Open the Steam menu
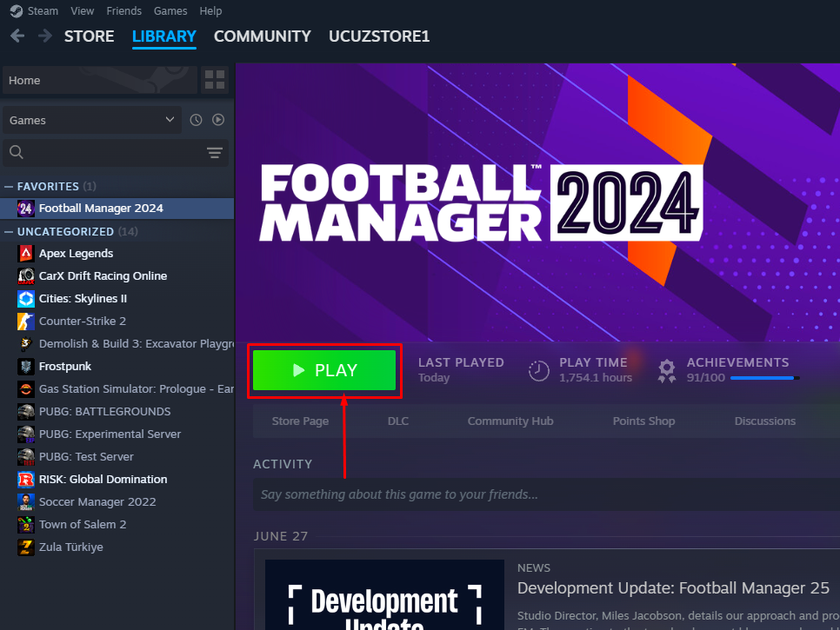 coord(43,10)
